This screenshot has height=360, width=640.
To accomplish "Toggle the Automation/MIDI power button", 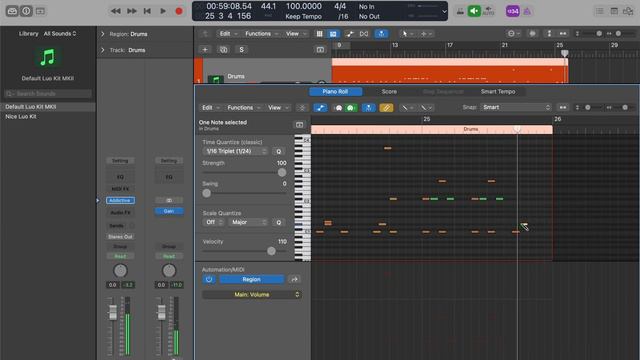I will (x=209, y=279).
